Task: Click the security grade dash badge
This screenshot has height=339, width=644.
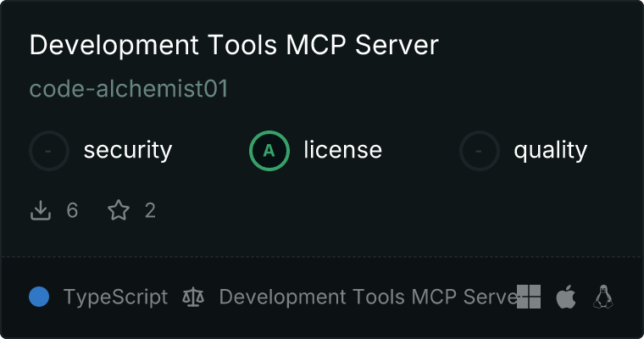Action: [x=49, y=151]
